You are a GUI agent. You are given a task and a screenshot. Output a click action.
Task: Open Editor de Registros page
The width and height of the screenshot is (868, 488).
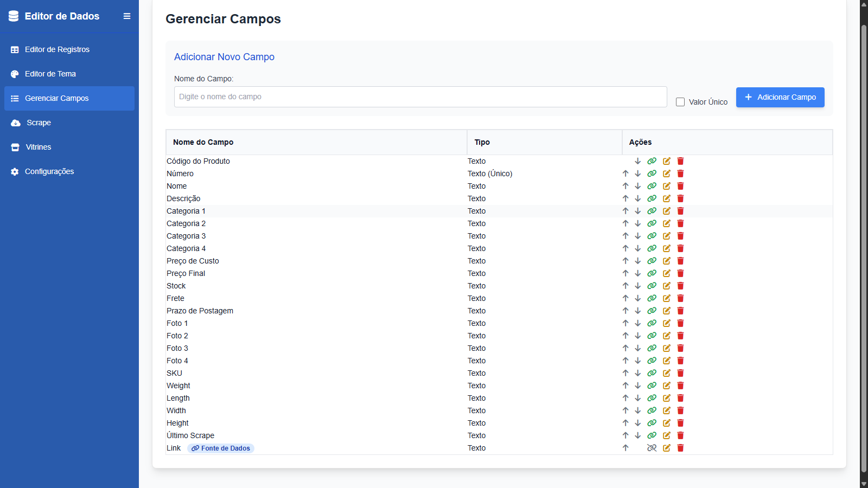tap(57, 49)
